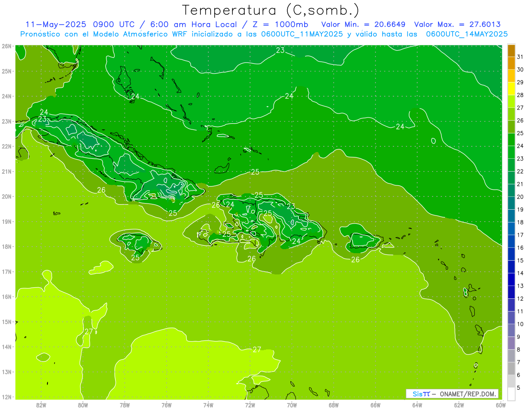The image size is (532, 411).
Task: Click the colorbar label '20'
Action: (520, 197)
